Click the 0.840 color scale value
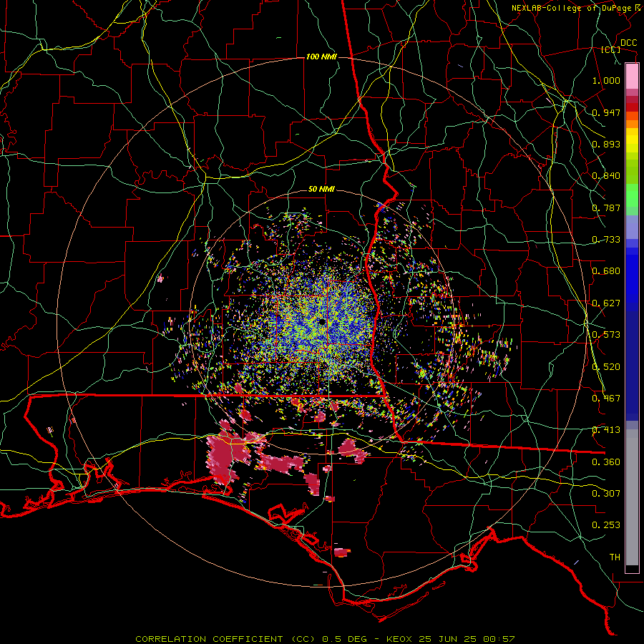Image resolution: width=644 pixels, height=644 pixels. point(606,176)
